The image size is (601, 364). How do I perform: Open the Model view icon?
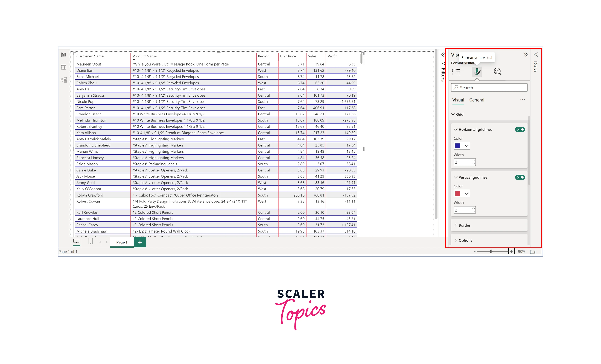tap(63, 80)
